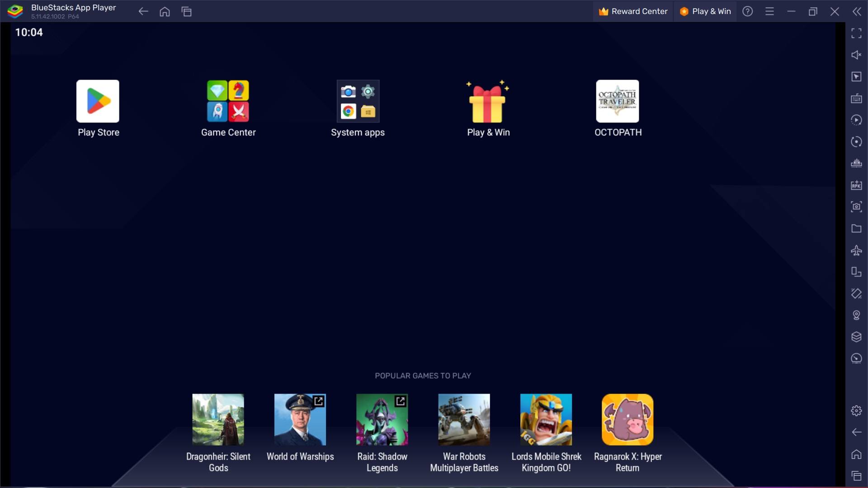This screenshot has width=868, height=488.
Task: Rotate screen using sidebar icon
Action: point(856,272)
